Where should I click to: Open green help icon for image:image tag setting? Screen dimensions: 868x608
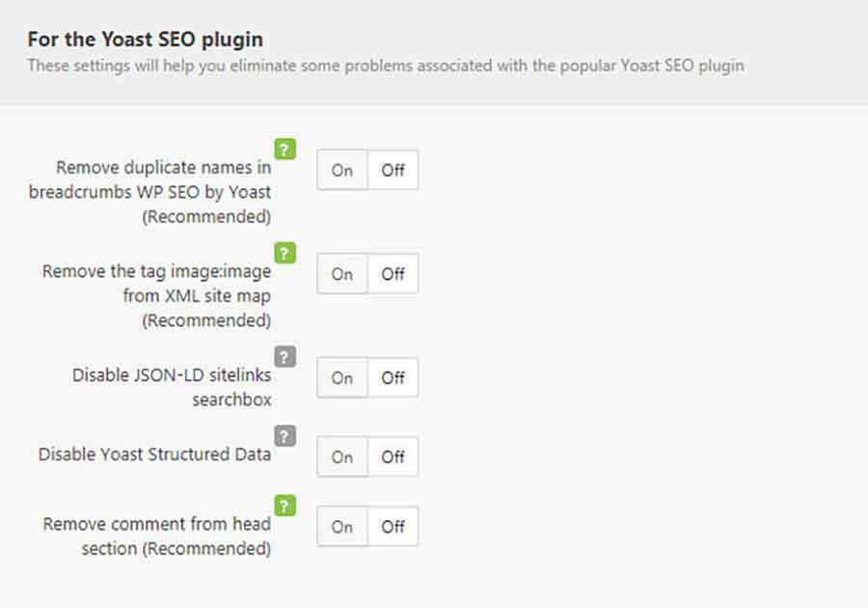coord(285,253)
